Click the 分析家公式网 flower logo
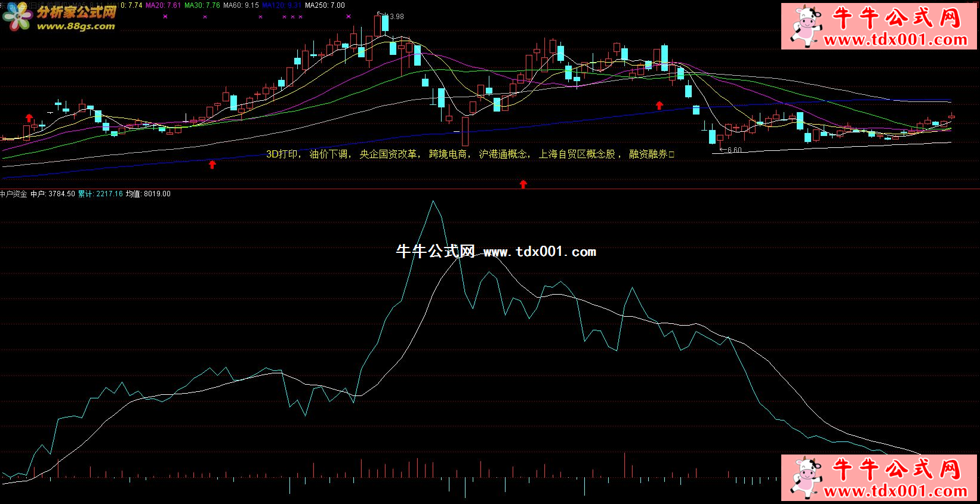Viewport: 980px width, 504px height. [17, 16]
